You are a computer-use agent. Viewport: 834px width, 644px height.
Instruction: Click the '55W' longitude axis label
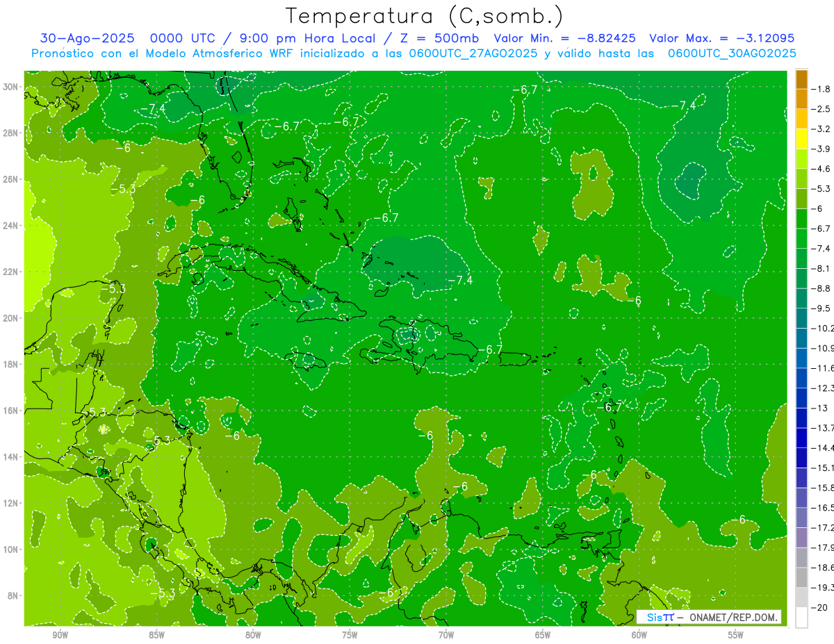736,635
